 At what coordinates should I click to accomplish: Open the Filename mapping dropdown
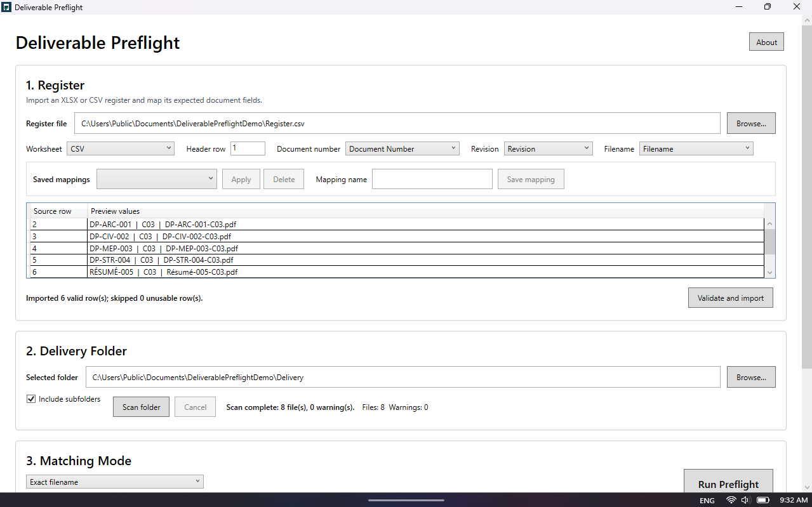point(696,148)
